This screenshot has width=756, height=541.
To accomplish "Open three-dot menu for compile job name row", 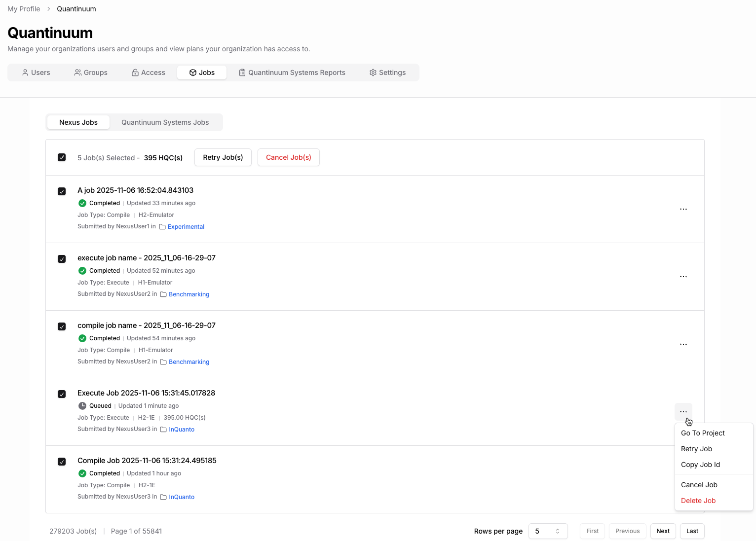I will [683, 344].
